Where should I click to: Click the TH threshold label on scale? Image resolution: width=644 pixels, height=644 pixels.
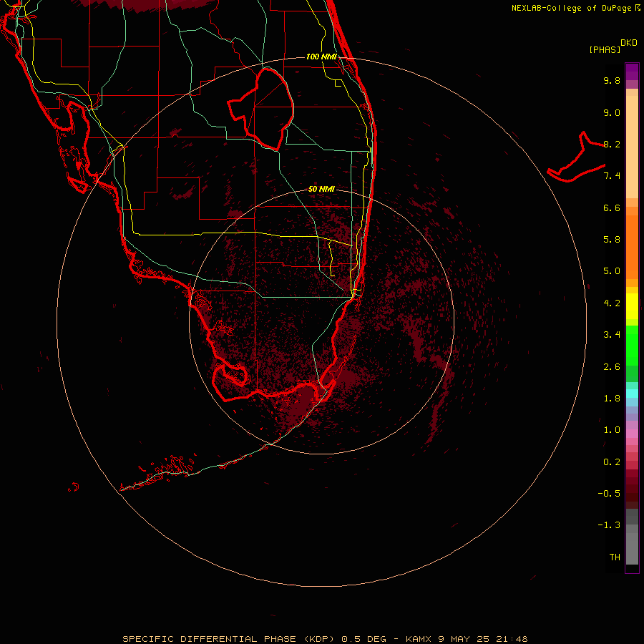pos(615,557)
